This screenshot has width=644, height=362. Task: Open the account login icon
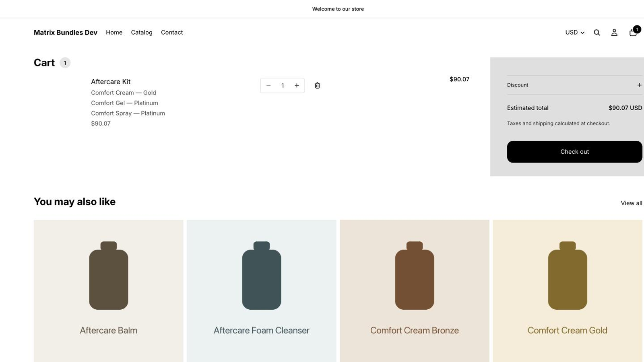[x=614, y=33]
